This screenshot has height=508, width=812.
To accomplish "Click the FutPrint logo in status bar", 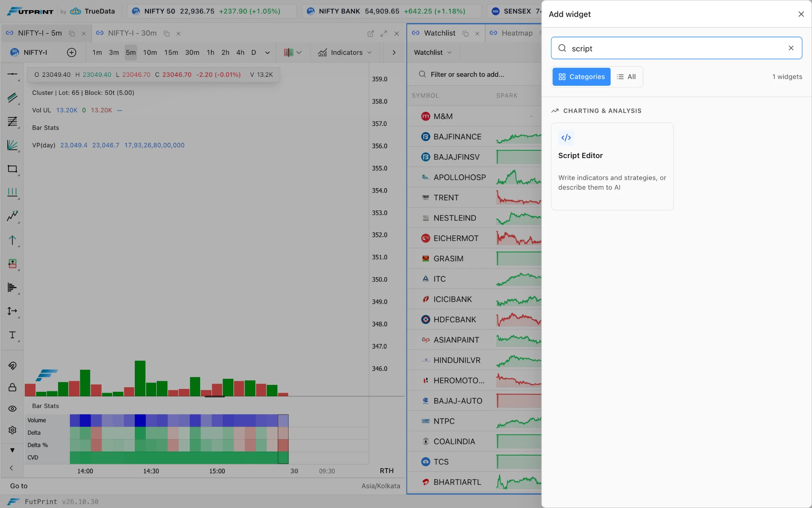I will [14, 501].
